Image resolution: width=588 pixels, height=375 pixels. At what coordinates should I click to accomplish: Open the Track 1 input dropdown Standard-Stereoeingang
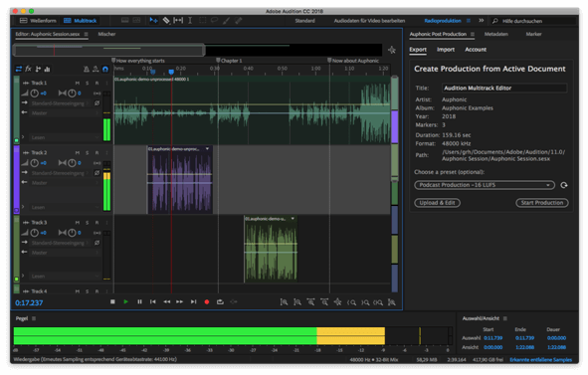click(60, 103)
